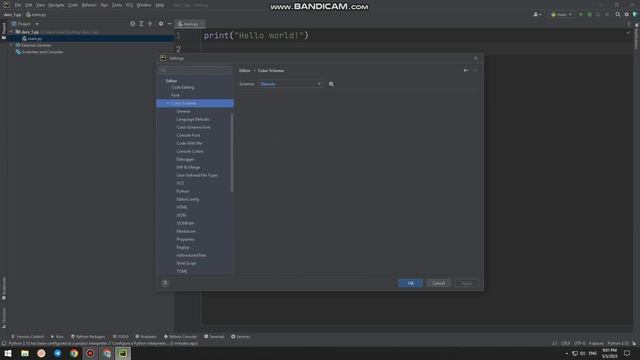Open Code With Me color settings

(189, 143)
